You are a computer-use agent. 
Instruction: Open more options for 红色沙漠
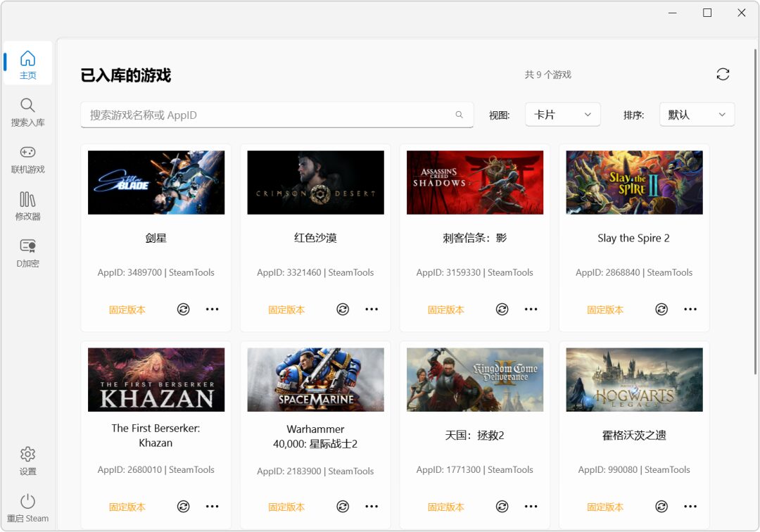(x=372, y=309)
